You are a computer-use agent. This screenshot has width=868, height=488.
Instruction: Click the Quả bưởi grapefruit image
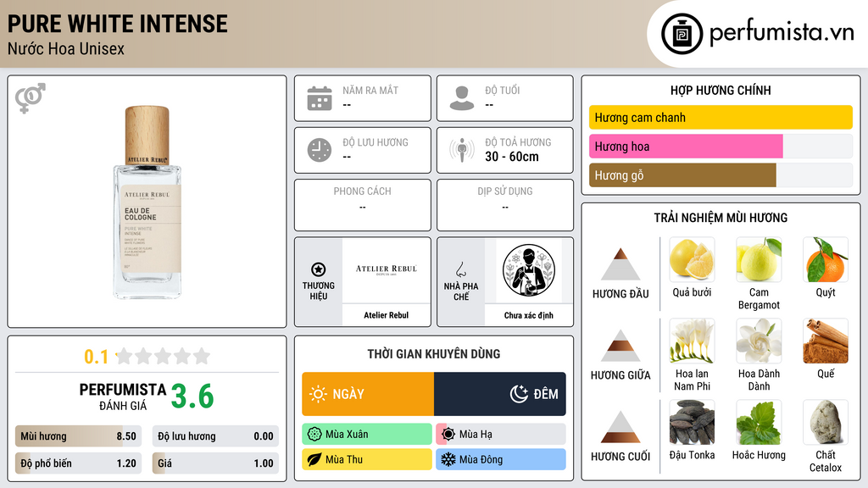[692, 259]
